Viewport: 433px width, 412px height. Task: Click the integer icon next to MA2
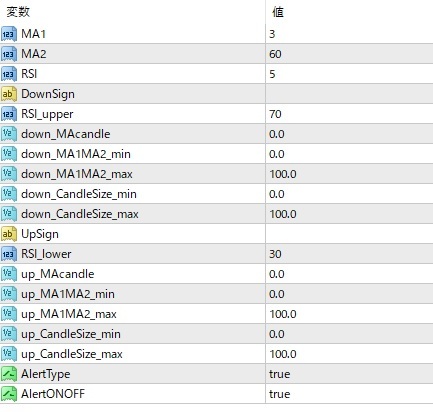tap(9, 54)
